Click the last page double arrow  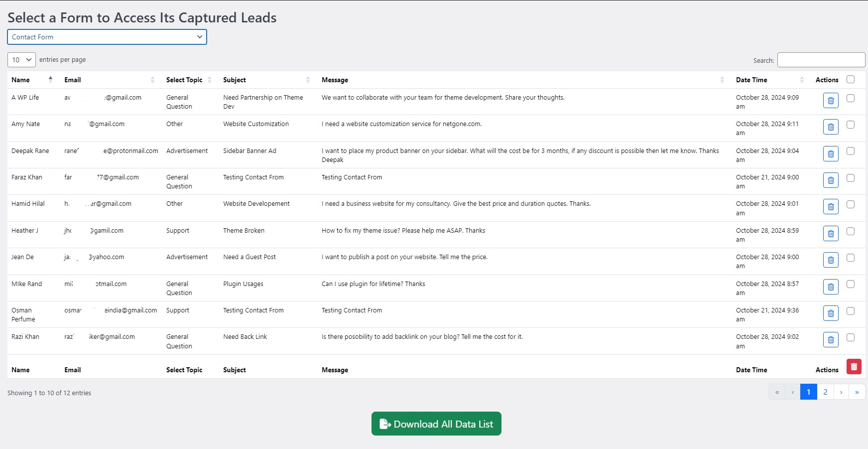click(857, 392)
